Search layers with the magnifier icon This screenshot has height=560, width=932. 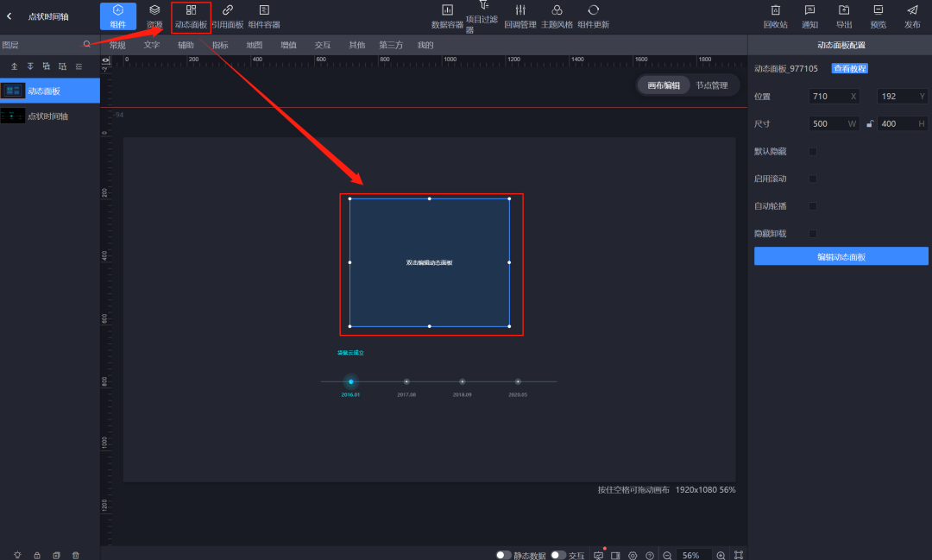click(x=87, y=44)
